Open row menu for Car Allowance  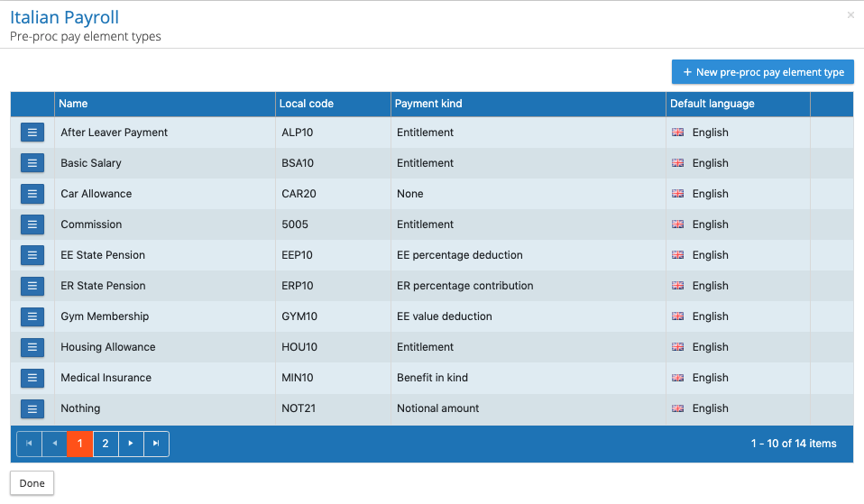tap(32, 194)
